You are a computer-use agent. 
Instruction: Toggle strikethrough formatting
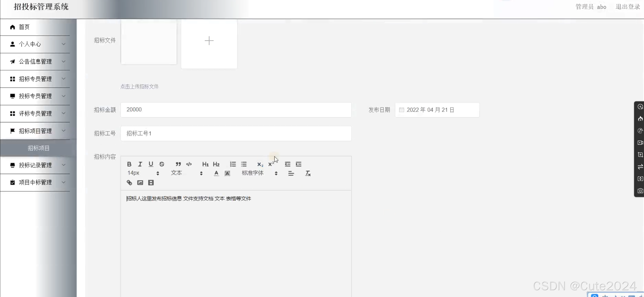(x=162, y=164)
